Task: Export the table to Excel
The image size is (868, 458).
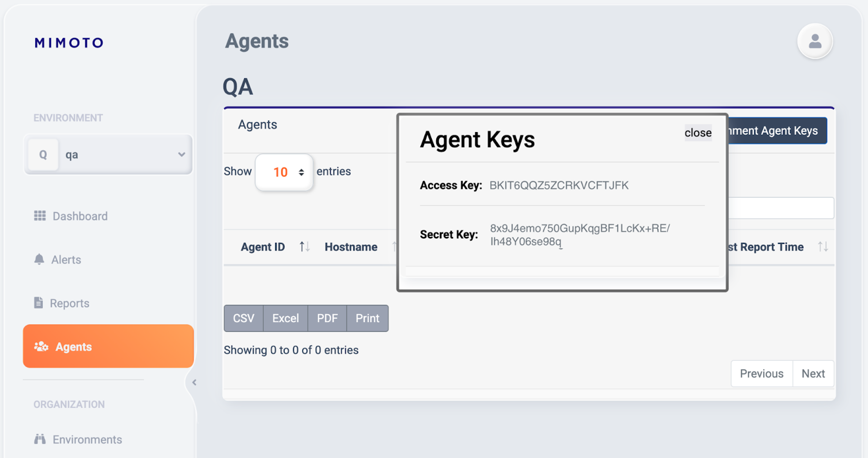Action: [285, 318]
